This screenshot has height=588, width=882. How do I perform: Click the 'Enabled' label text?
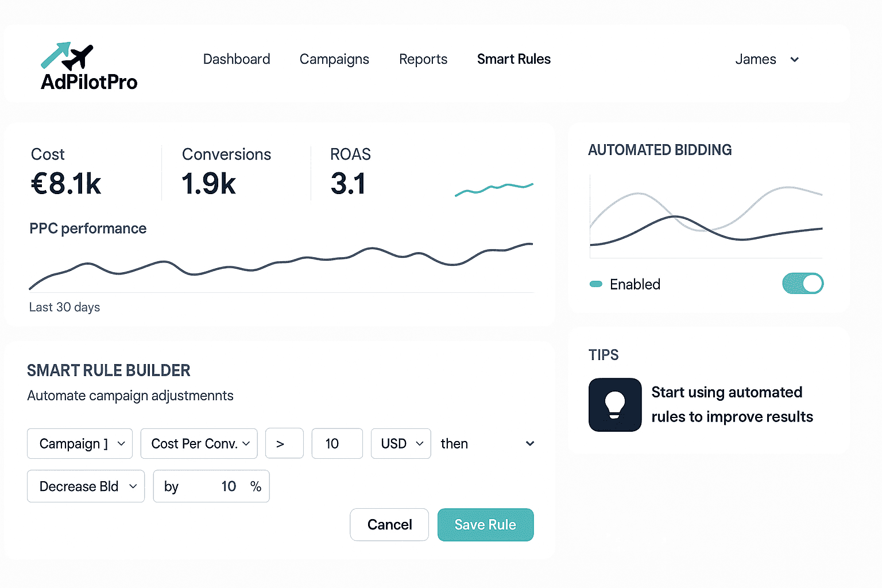pyautogui.click(x=635, y=284)
